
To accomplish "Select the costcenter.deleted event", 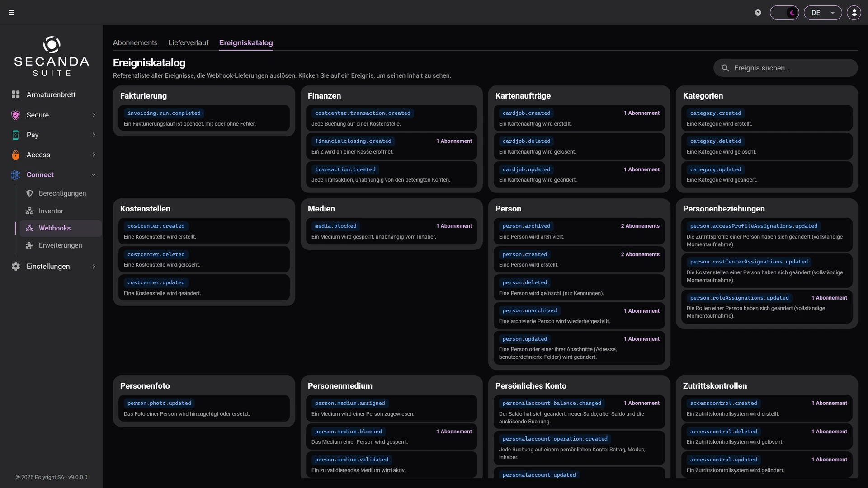I will click(x=204, y=259).
